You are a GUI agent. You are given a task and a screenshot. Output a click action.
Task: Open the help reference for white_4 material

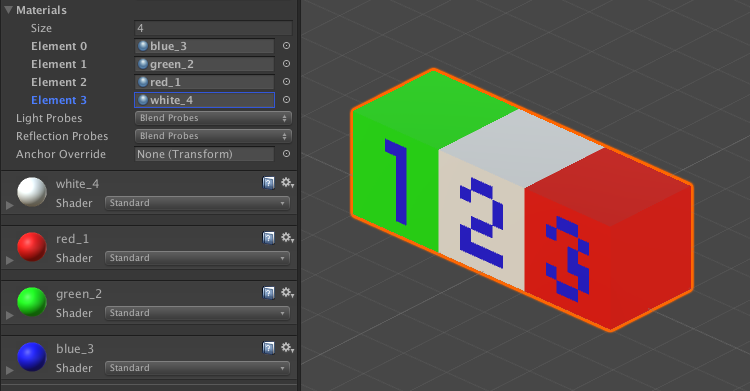(x=269, y=183)
